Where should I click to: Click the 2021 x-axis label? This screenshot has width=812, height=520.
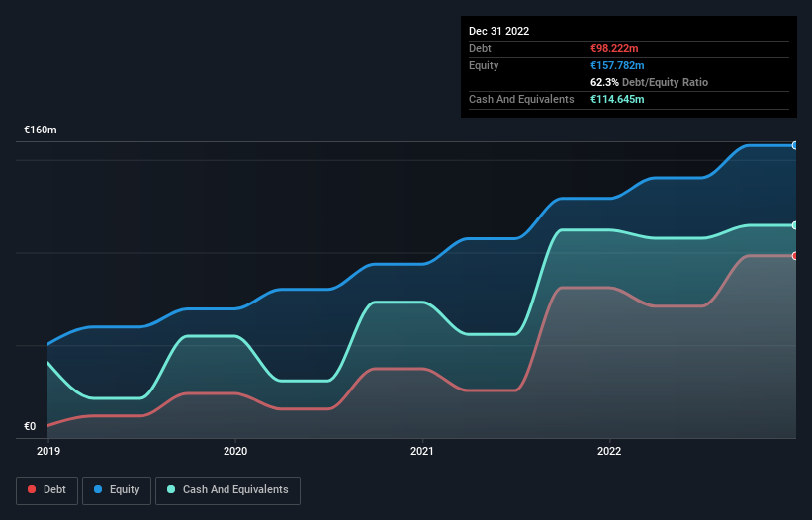click(x=422, y=451)
